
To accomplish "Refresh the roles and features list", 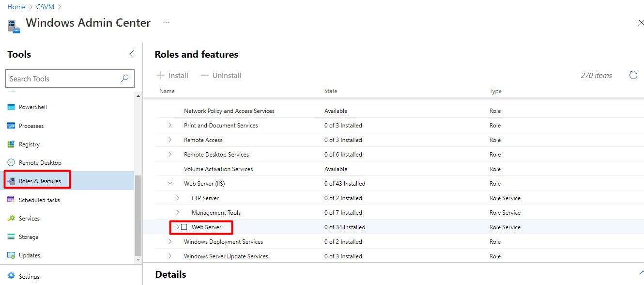I will point(633,75).
